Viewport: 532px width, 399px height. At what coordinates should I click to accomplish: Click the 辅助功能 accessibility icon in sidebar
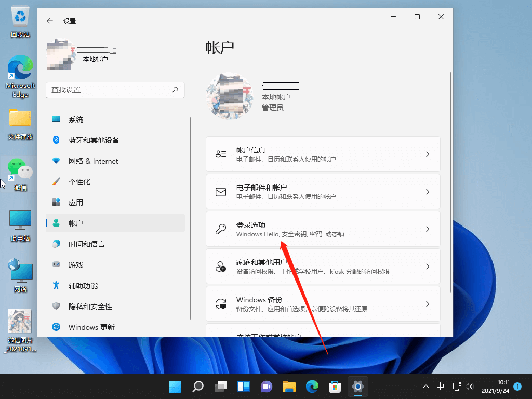pos(56,285)
